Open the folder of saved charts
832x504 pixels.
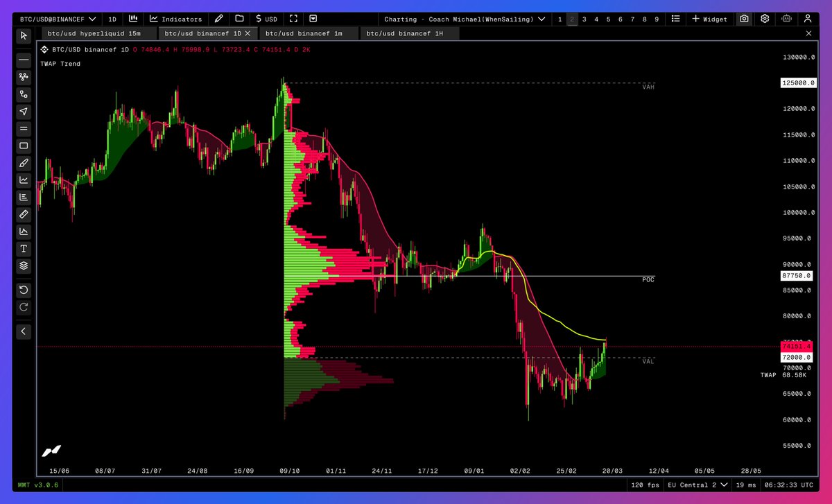[x=239, y=19]
